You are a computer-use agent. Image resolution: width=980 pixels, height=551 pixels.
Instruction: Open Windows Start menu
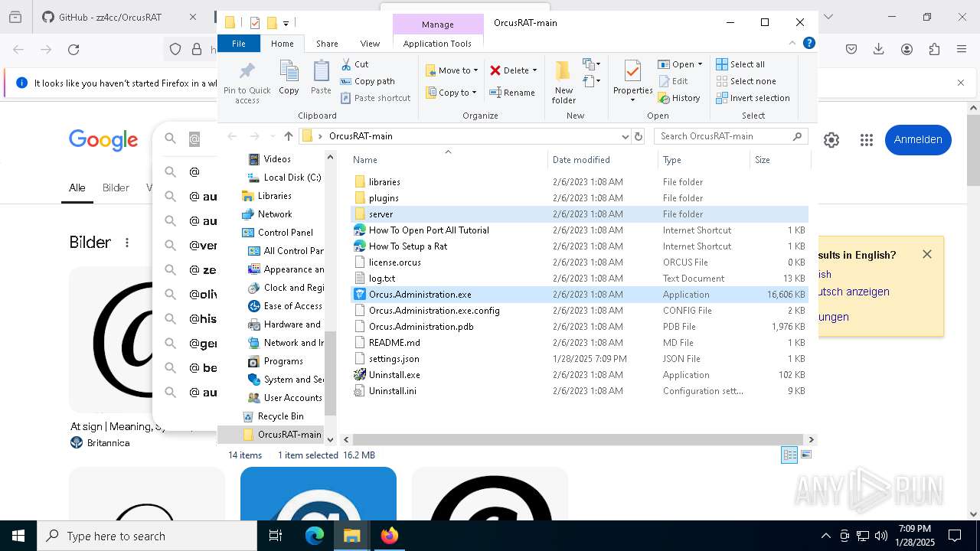18,536
